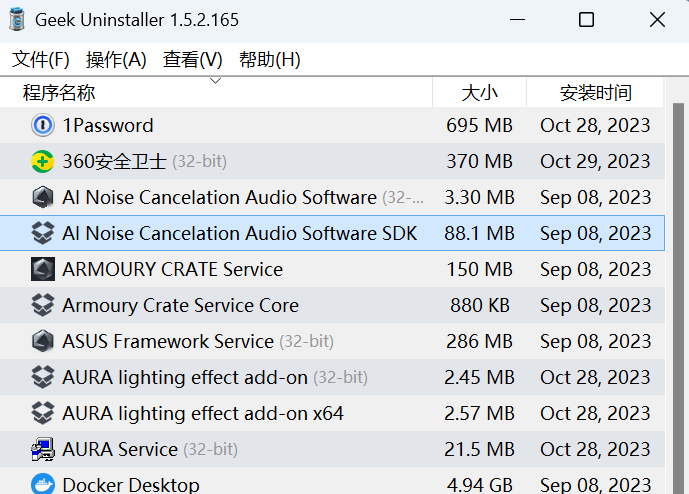Screen dimensions: 689x494
Task: Click the vertical scrollbar on the right
Action: pos(676,300)
